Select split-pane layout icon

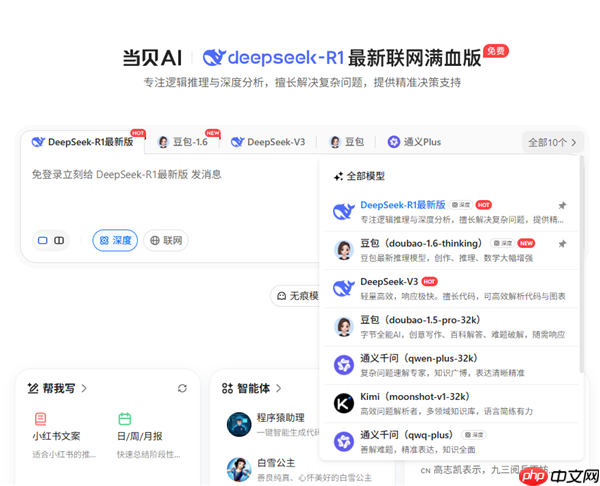click(x=59, y=240)
